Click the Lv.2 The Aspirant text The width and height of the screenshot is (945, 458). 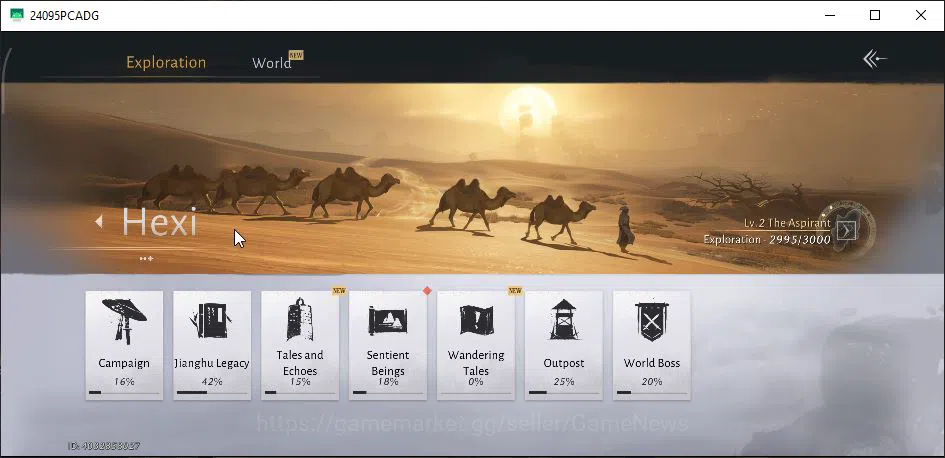tap(787, 223)
